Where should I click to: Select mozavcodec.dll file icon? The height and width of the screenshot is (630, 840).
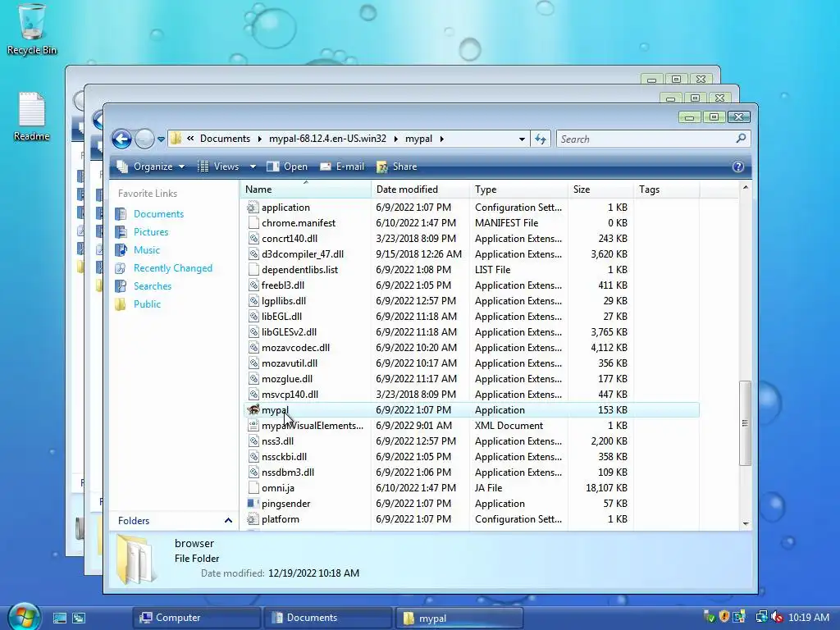253,348
